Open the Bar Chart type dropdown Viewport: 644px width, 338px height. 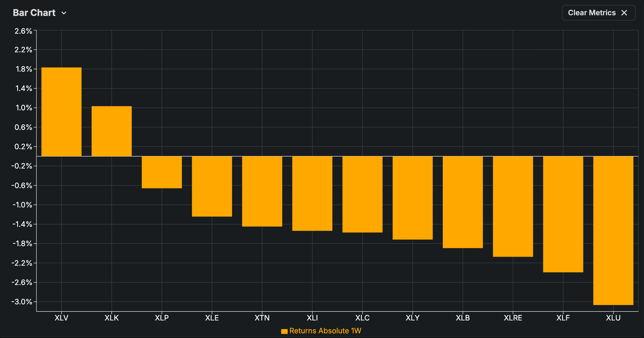(40, 13)
